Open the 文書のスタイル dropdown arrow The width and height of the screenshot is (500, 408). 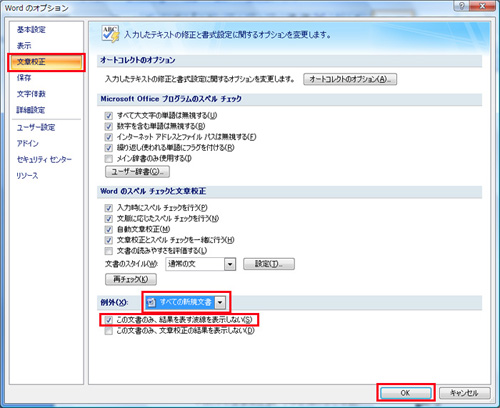click(230, 264)
